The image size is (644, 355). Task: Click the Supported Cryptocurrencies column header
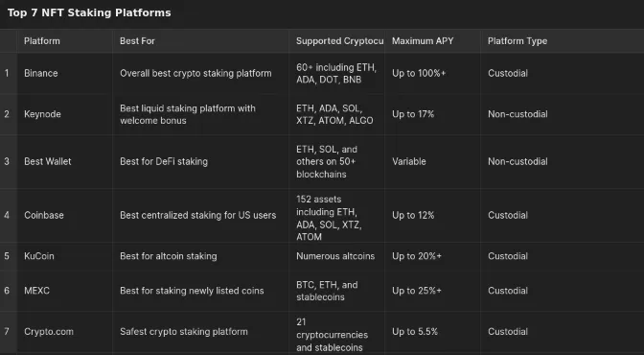(336, 40)
